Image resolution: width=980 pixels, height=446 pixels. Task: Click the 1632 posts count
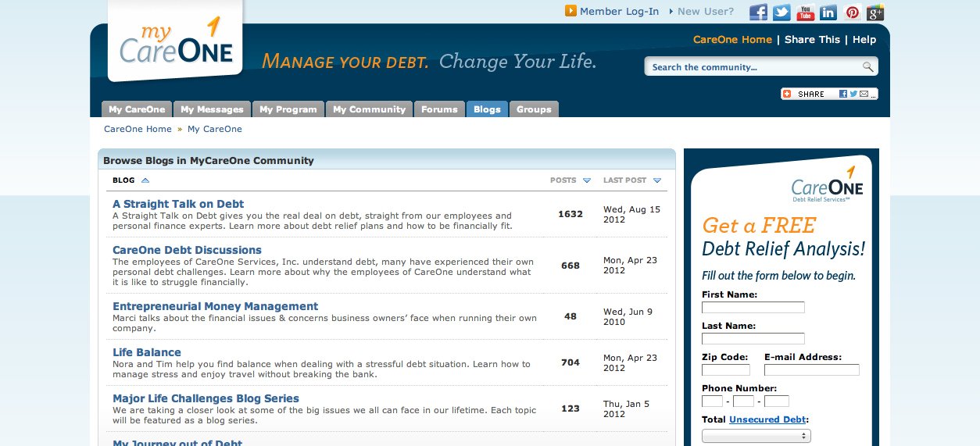(570, 214)
